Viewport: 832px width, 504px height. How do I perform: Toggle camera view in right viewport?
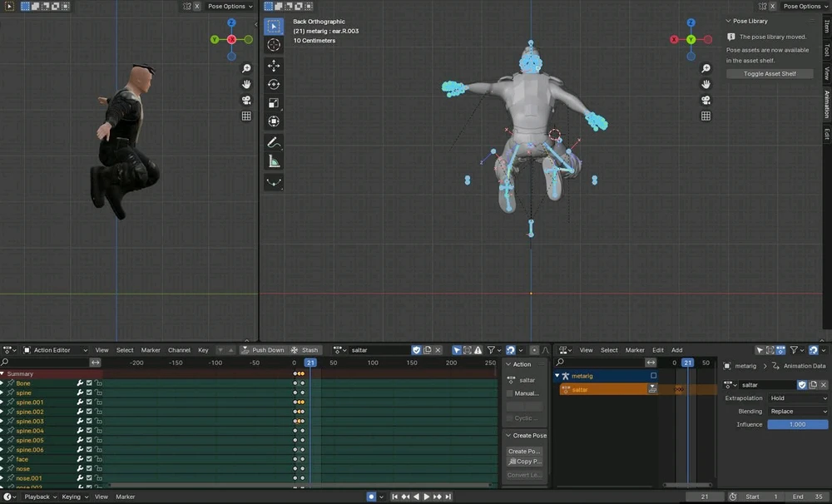pyautogui.click(x=706, y=101)
